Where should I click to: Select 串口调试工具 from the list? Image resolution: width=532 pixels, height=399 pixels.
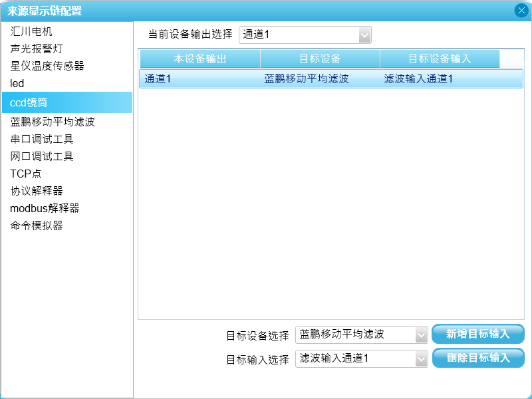click(x=41, y=139)
